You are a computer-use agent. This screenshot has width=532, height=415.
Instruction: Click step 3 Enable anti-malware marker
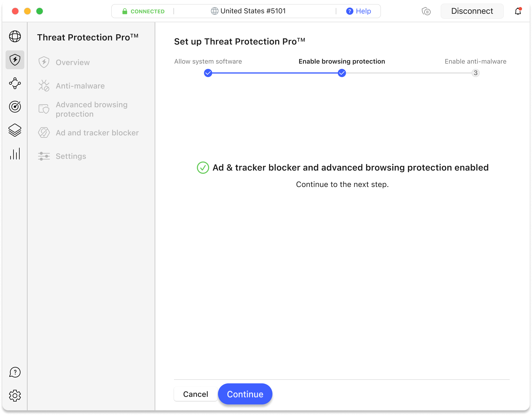[x=475, y=73]
